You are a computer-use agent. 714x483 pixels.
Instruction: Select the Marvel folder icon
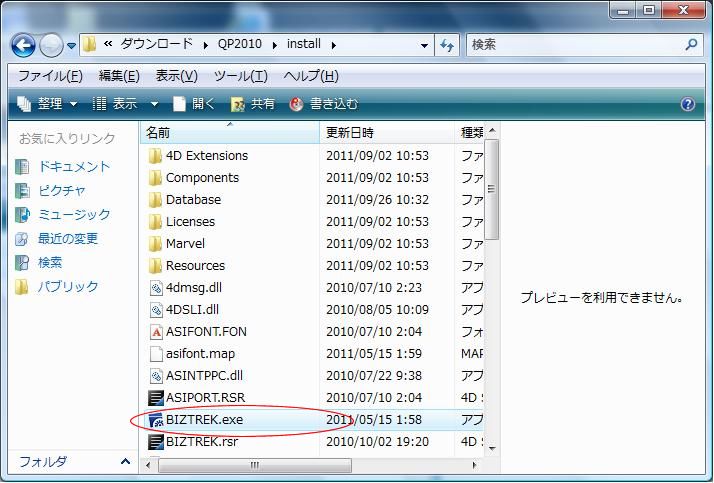coord(155,244)
